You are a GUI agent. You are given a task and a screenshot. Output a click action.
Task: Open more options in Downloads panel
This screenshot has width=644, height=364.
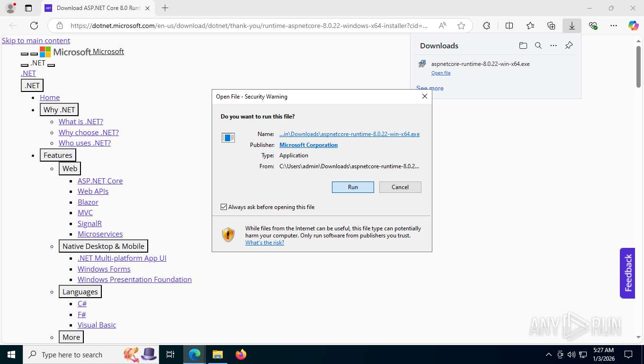[x=554, y=45]
